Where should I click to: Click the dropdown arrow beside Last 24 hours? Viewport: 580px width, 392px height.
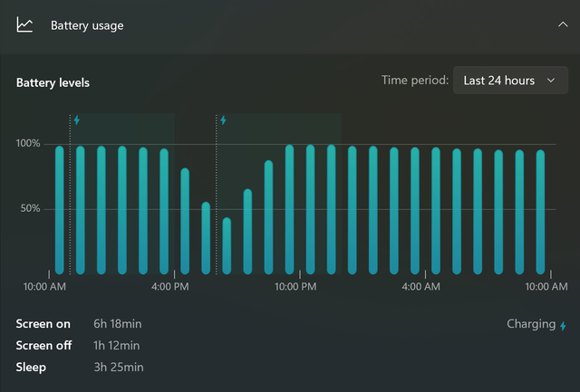[551, 81]
